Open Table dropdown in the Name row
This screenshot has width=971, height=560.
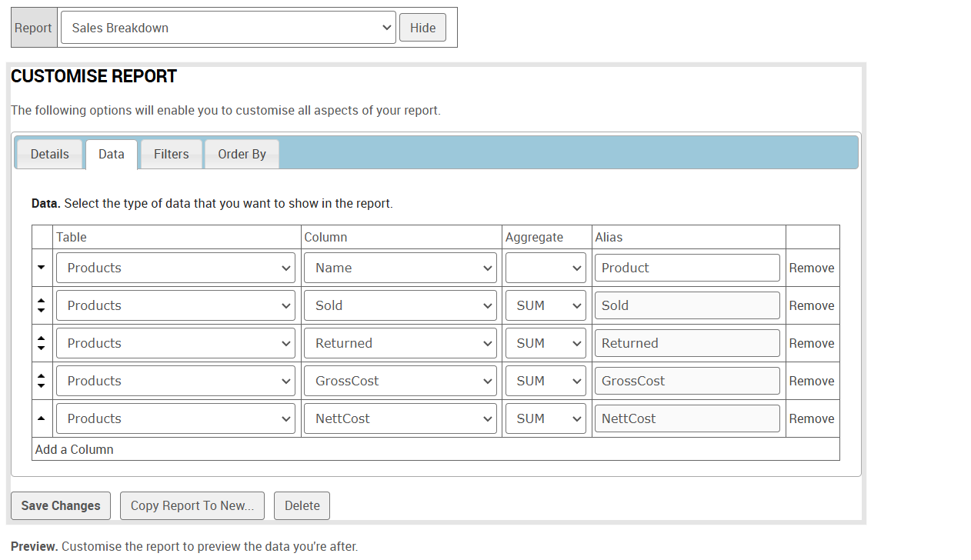tap(175, 268)
